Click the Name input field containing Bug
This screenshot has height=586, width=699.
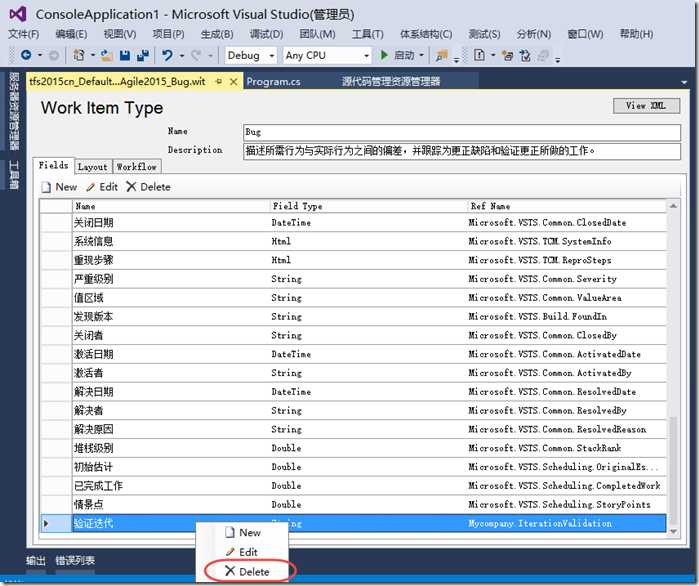click(x=462, y=132)
